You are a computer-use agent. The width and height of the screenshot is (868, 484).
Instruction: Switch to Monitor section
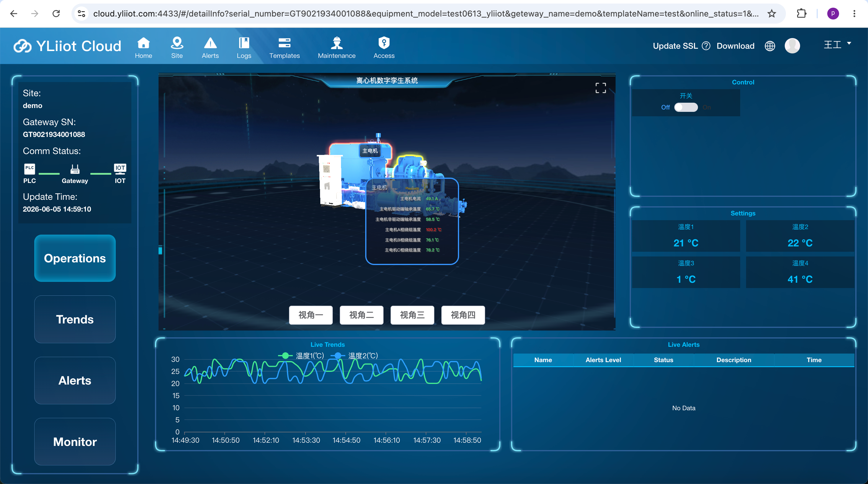(75, 442)
